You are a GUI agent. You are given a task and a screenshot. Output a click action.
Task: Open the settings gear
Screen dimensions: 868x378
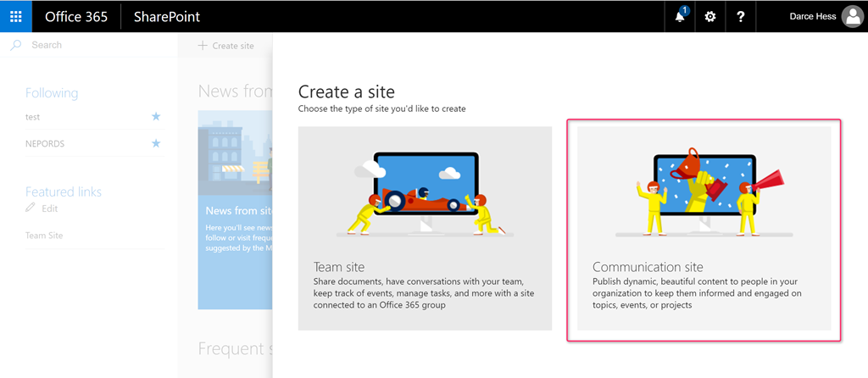point(709,17)
